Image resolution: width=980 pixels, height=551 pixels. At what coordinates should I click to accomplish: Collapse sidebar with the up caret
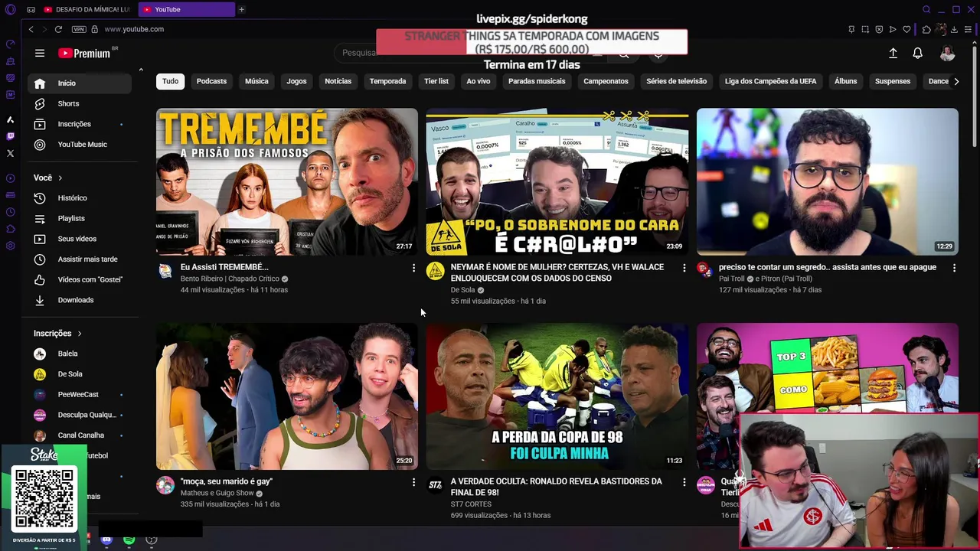click(141, 70)
